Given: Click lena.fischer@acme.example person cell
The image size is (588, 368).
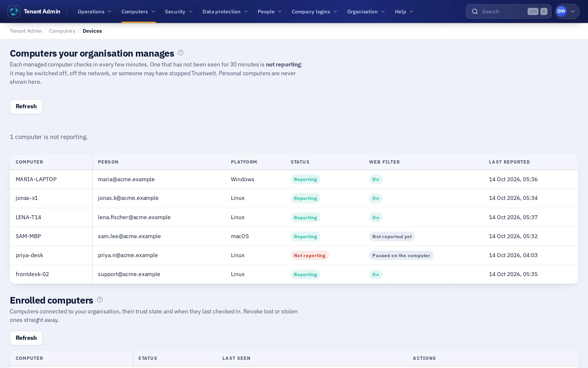Looking at the screenshot, I should tap(134, 217).
